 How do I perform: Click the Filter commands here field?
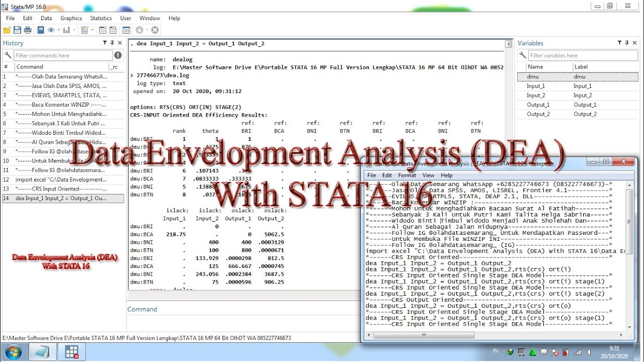(x=63, y=55)
